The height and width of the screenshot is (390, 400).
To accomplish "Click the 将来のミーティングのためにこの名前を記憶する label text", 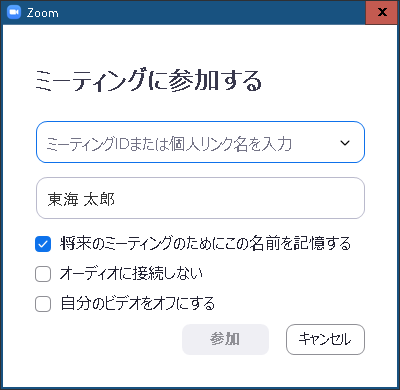I will click(x=205, y=244).
